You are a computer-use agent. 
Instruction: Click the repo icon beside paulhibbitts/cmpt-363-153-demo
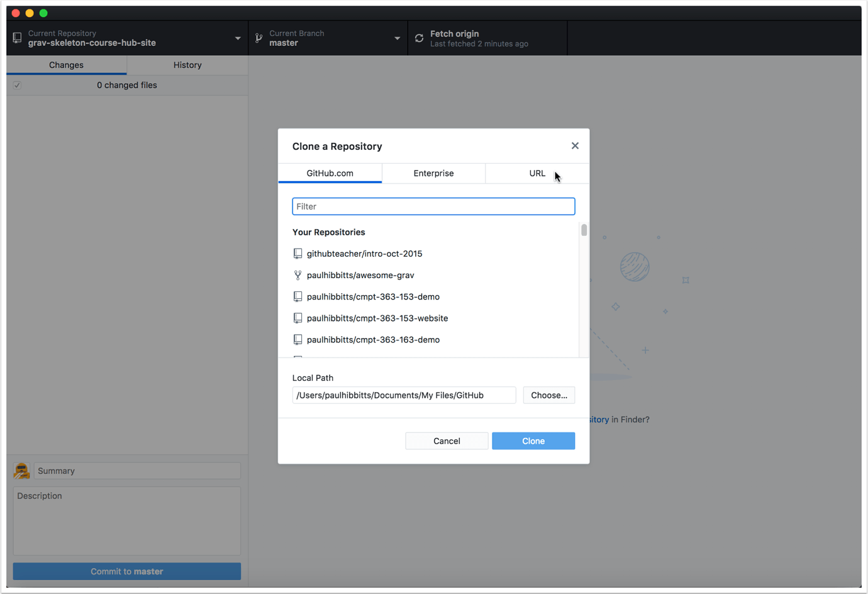tap(297, 296)
